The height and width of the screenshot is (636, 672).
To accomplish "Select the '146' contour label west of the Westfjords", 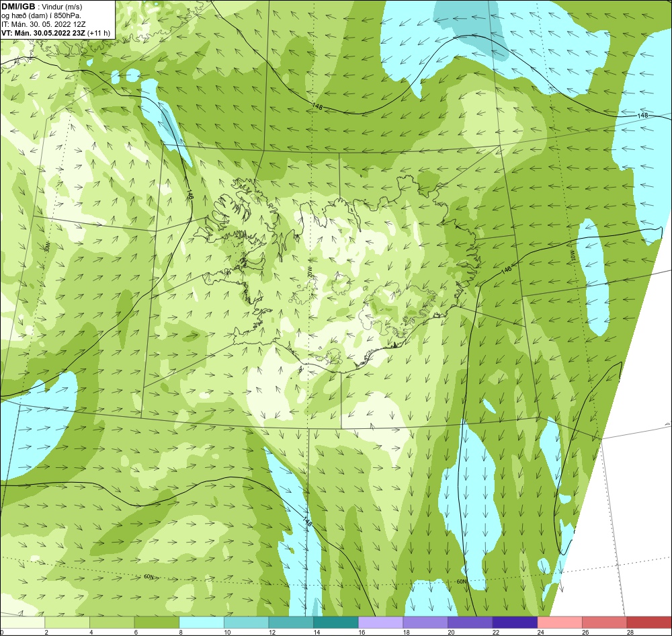I will 190,195.
